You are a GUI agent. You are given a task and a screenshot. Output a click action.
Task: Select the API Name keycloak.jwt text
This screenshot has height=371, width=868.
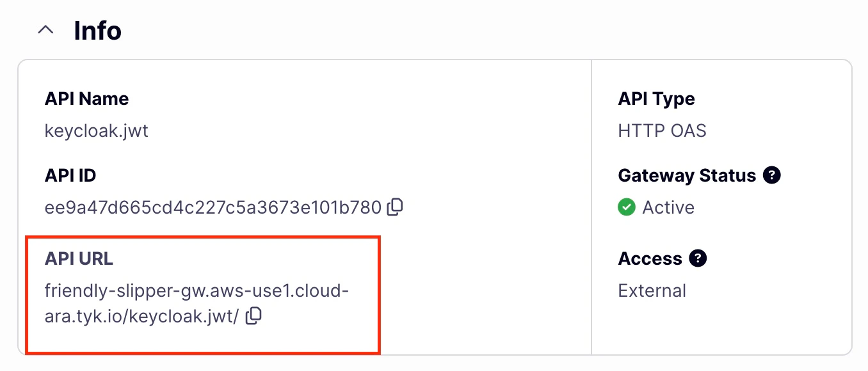click(96, 130)
